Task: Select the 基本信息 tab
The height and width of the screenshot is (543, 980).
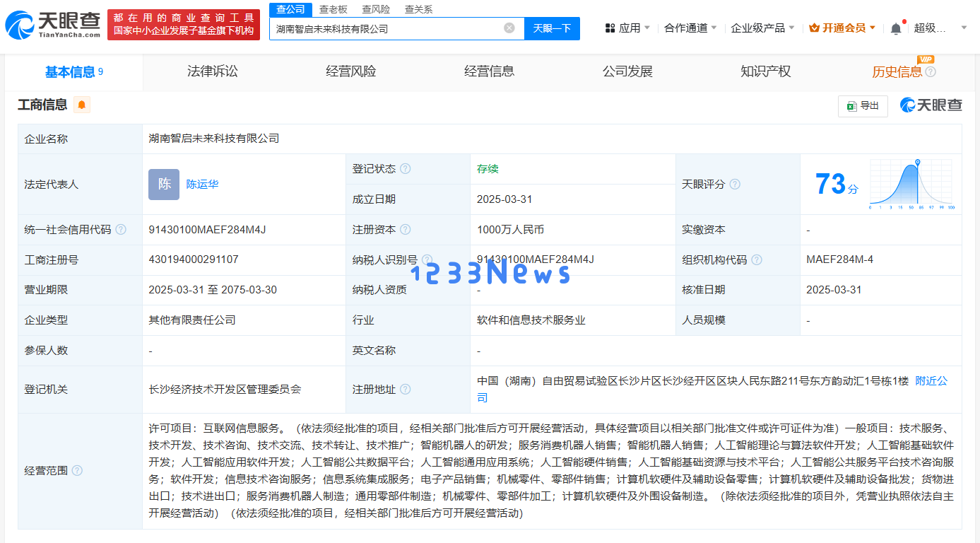Action: [x=74, y=71]
